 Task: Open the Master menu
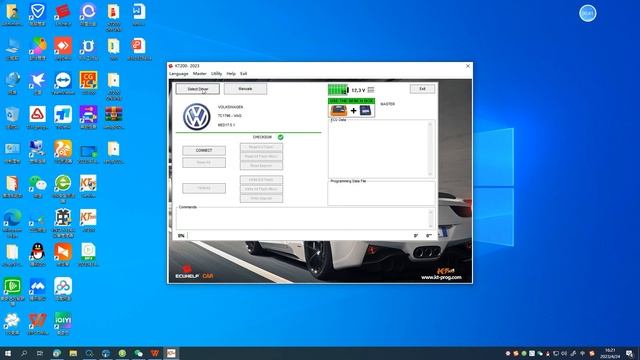[x=200, y=73]
